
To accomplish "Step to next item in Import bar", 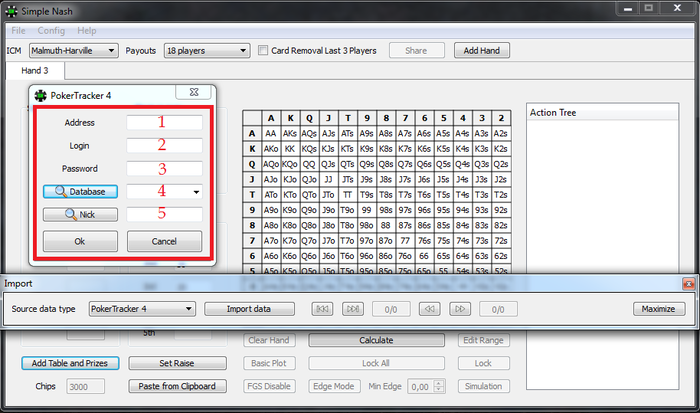I will (x=460, y=309).
